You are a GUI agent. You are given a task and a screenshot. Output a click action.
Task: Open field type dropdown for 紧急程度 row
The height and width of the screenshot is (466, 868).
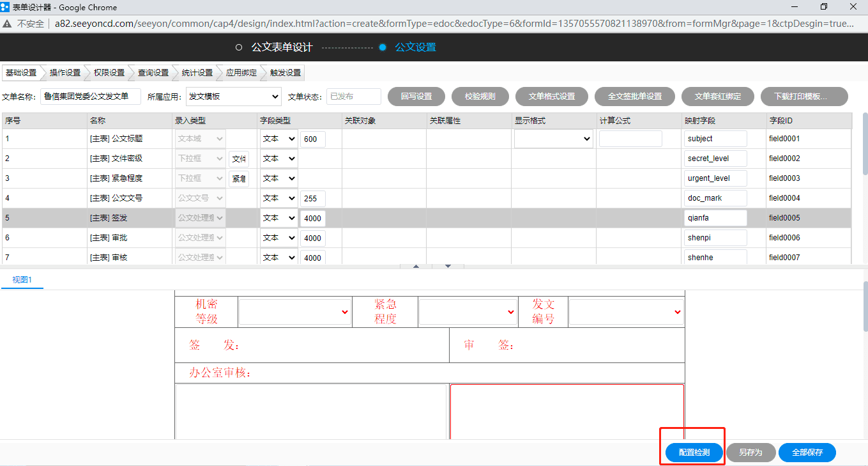coord(278,178)
